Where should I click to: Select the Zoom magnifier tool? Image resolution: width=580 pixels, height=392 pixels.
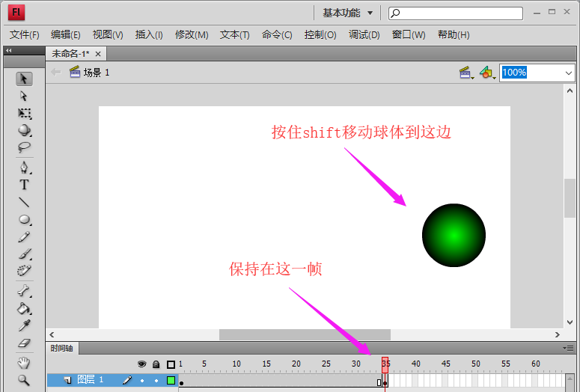tap(24, 380)
